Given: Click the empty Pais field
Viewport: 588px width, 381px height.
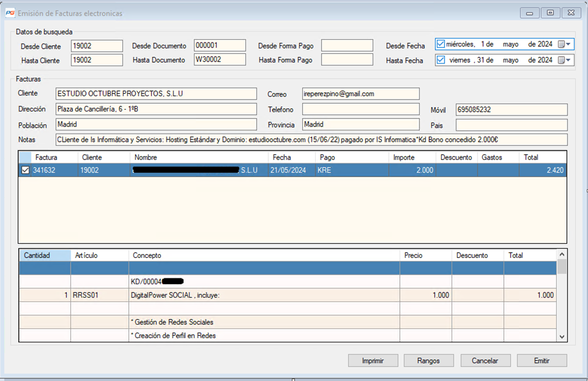Looking at the screenshot, I should click(x=511, y=125).
